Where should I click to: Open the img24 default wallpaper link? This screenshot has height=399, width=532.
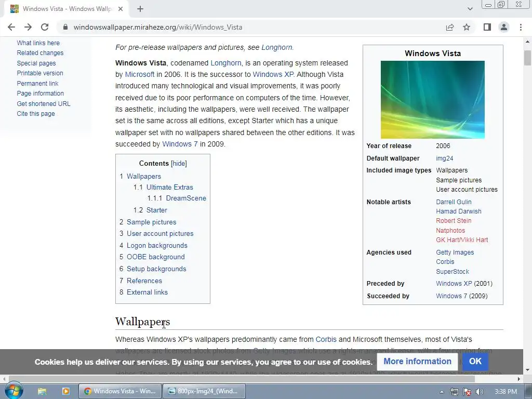tap(445, 158)
